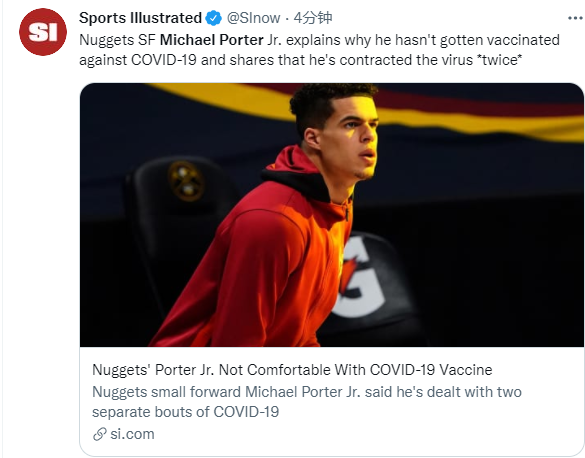Viewport: 585px width, 458px height.
Task: Click the Nuggets logo on the chair
Action: click(x=186, y=181)
